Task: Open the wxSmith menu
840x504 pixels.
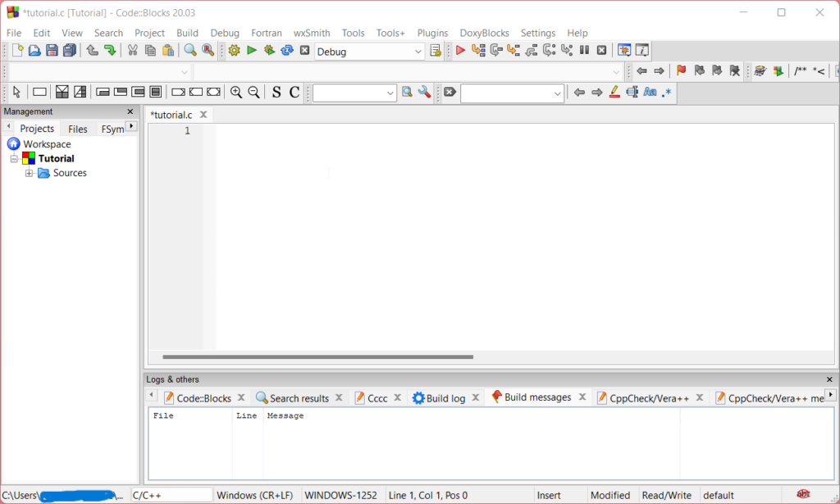Action: [x=312, y=33]
